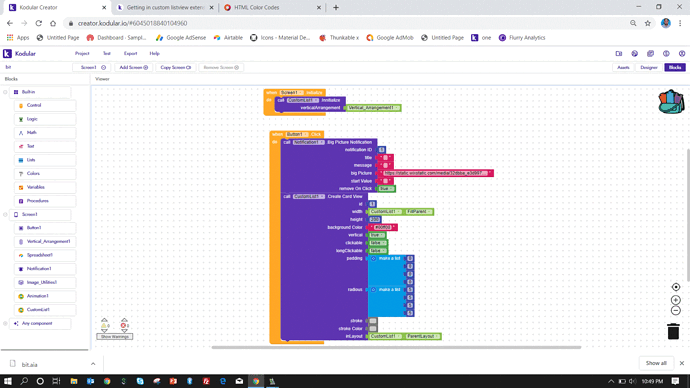The image size is (690, 388).
Task: Open the Notification1 dropdown in the call block
Action: point(308,143)
